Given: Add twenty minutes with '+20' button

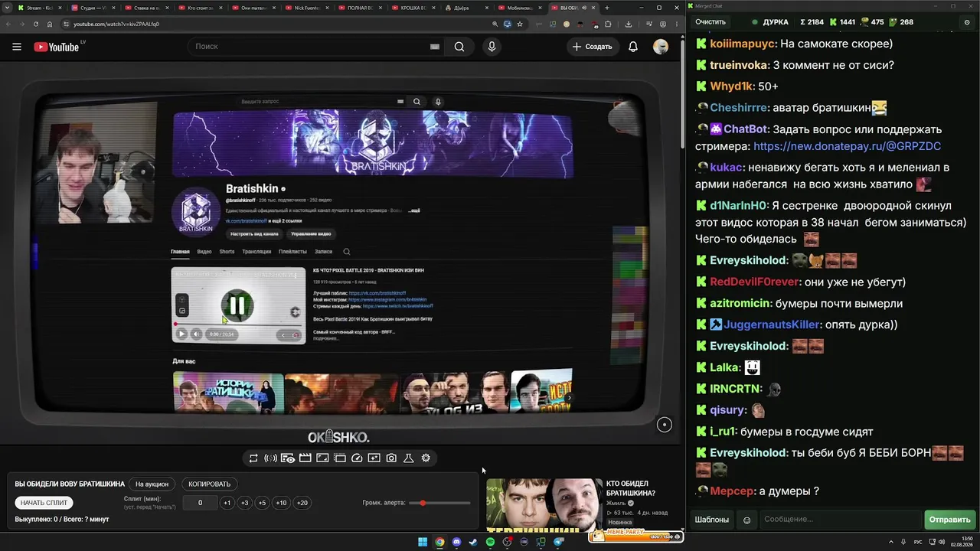Looking at the screenshot, I should [302, 503].
